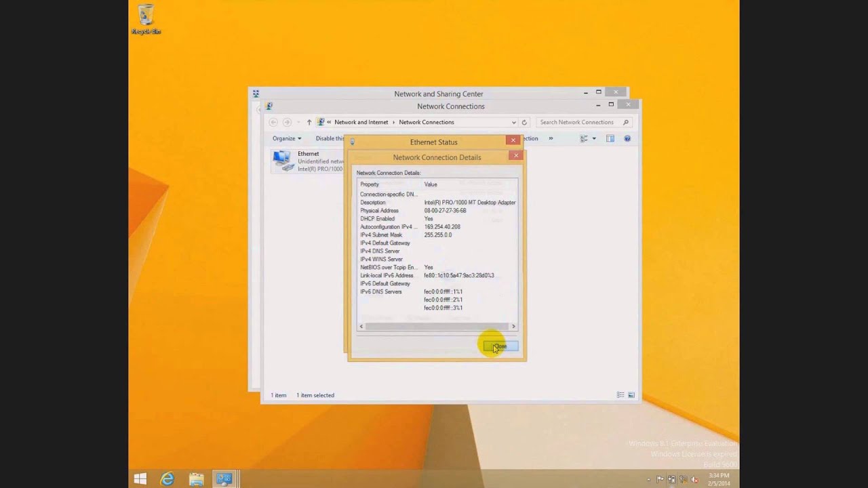Screen dimensions: 868x488
Task: Toggle the preview pane icon
Action: [610, 138]
